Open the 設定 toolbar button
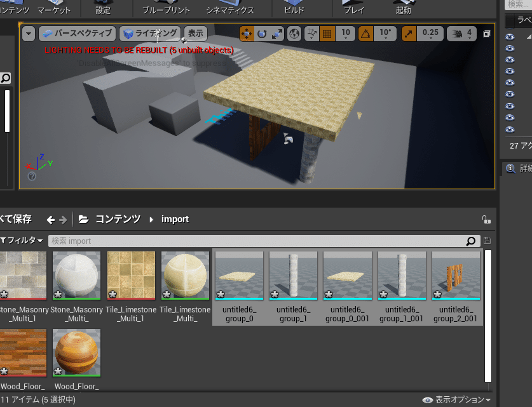This screenshot has width=532, height=407. coord(103,8)
